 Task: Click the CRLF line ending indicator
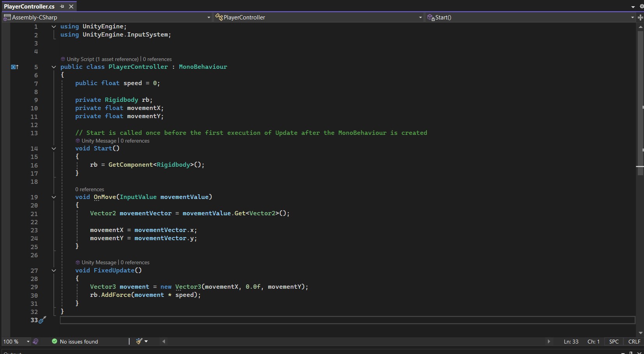tap(634, 342)
